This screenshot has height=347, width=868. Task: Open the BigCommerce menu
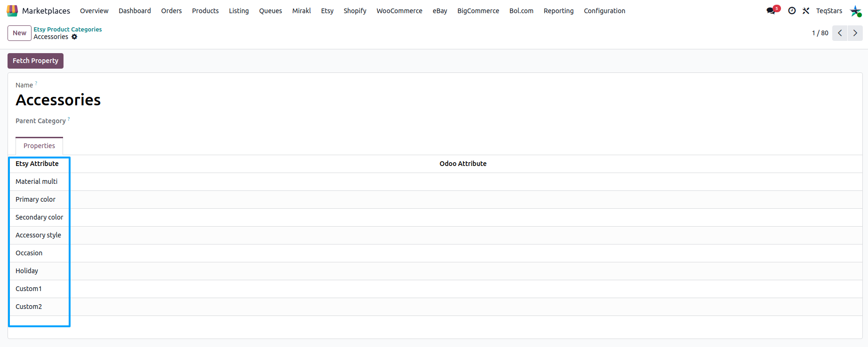click(x=478, y=10)
